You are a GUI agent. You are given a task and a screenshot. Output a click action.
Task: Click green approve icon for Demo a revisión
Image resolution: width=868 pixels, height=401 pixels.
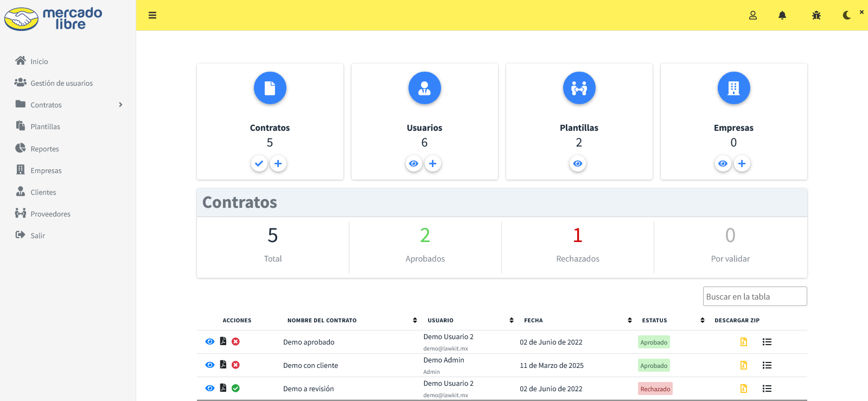(x=235, y=388)
